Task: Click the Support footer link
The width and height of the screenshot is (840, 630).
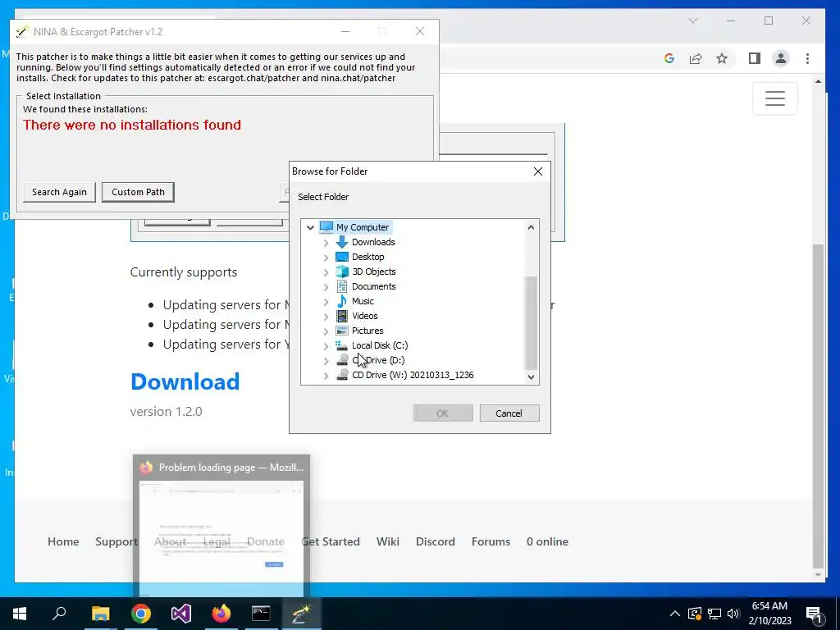Action: [x=116, y=541]
